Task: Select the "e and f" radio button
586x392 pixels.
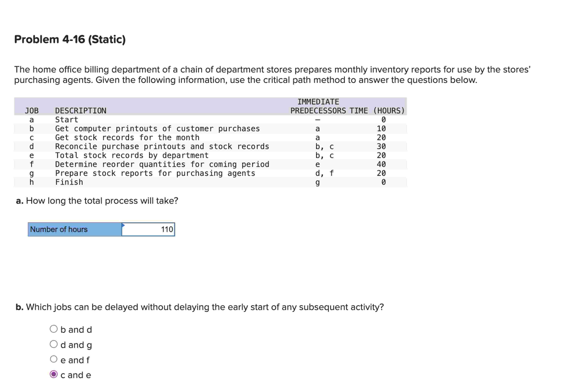Action: pos(54,359)
